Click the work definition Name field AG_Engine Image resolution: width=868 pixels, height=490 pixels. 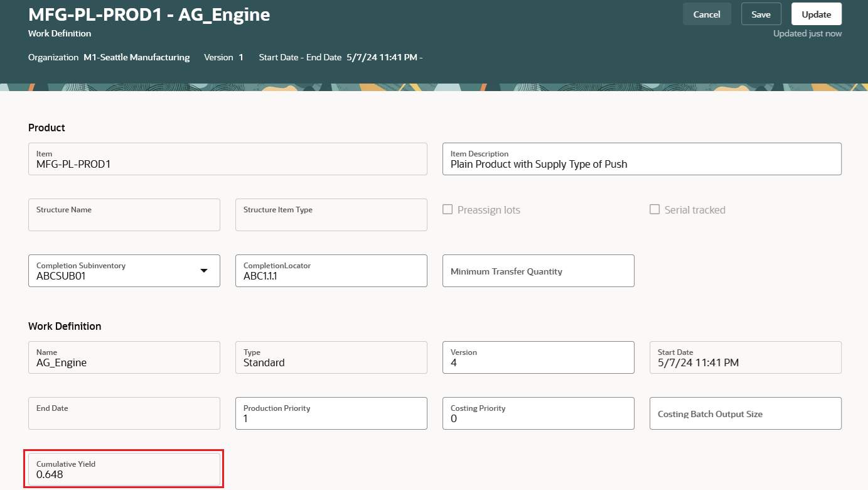(124, 357)
